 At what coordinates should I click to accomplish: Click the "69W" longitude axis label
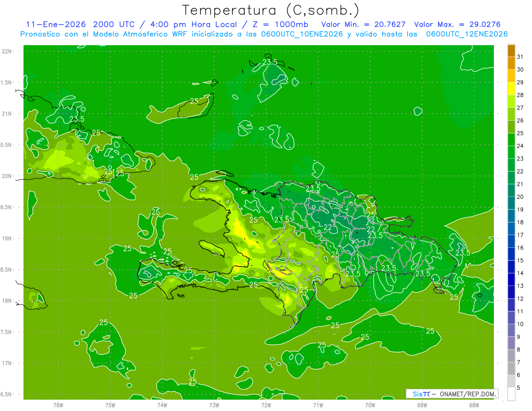(422, 405)
